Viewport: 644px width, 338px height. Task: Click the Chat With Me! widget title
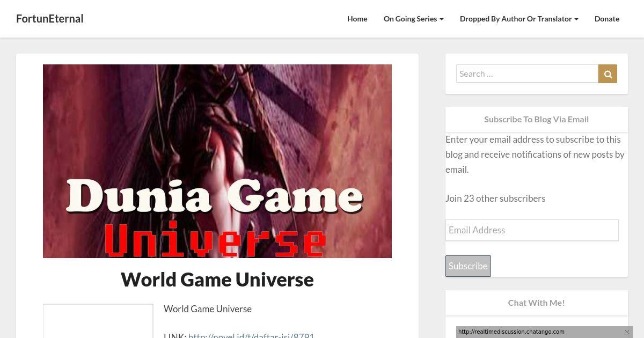[x=537, y=303]
